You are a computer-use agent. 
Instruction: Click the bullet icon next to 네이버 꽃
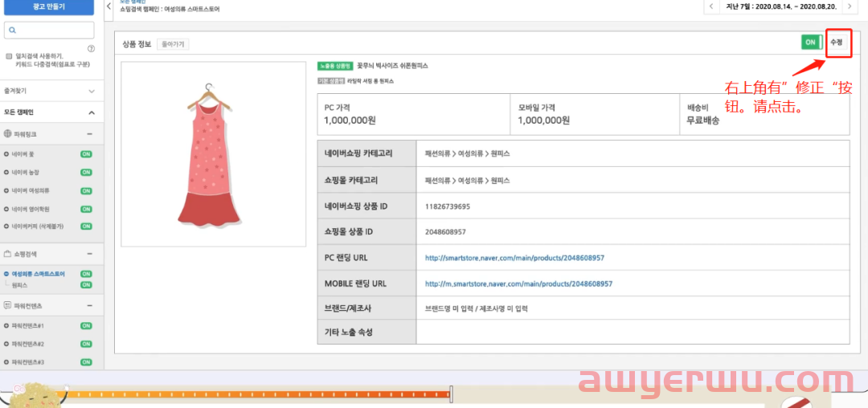6,154
